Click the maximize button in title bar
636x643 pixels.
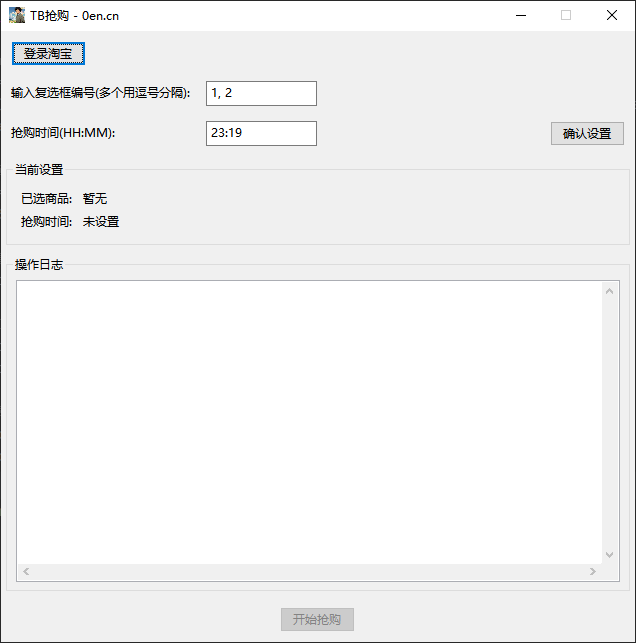tap(566, 15)
